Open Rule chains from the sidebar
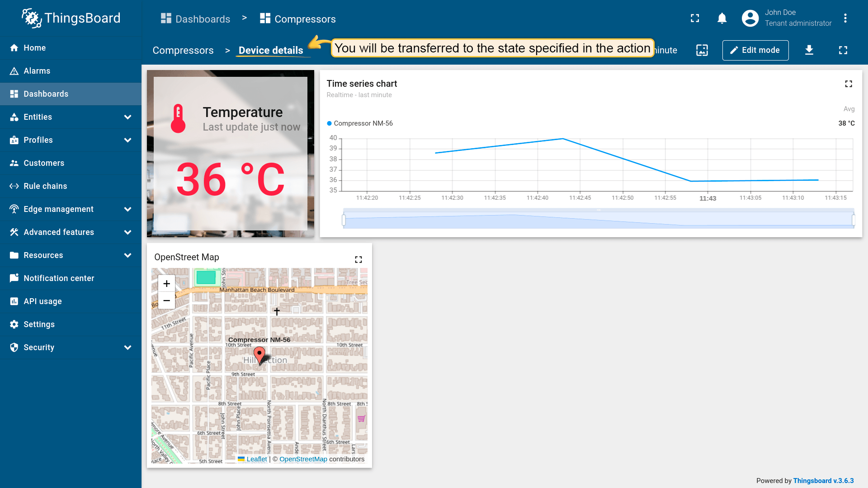The image size is (868, 488). point(45,186)
